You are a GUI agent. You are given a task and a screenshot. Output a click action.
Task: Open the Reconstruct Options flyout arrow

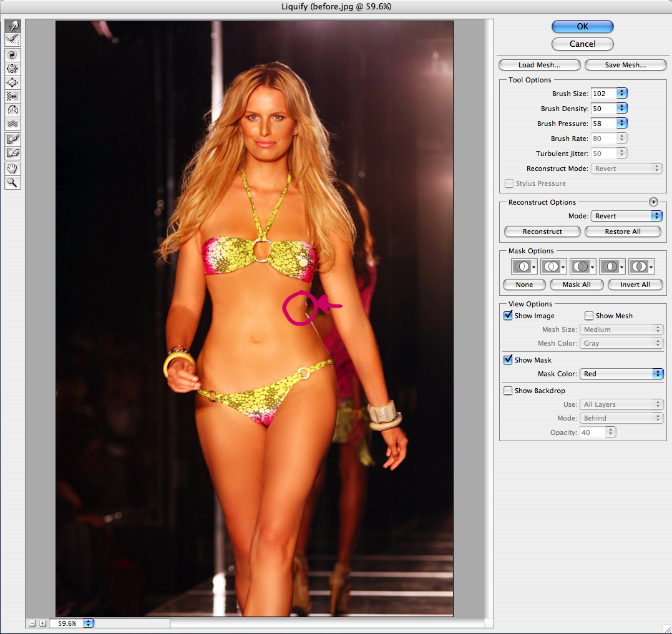(x=653, y=202)
